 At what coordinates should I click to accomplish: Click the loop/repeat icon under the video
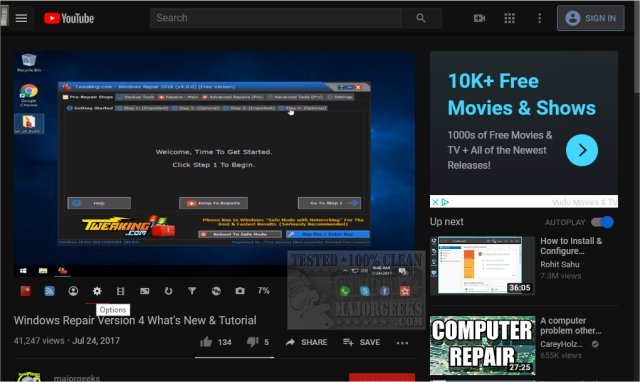[168, 291]
